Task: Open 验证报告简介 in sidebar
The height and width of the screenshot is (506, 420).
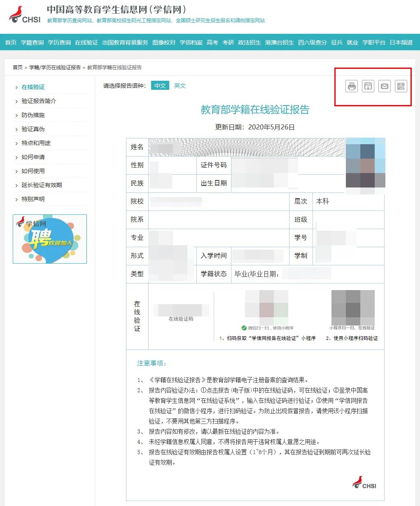Action: click(39, 101)
